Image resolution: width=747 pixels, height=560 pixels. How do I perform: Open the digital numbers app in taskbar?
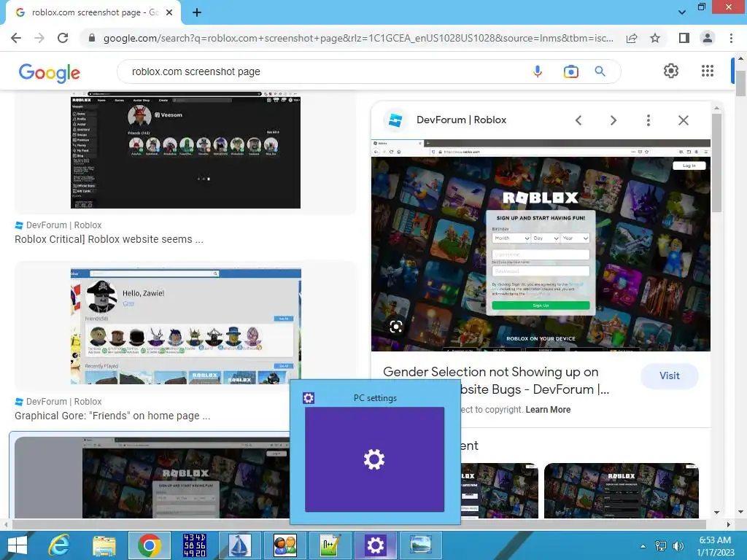coord(194,545)
